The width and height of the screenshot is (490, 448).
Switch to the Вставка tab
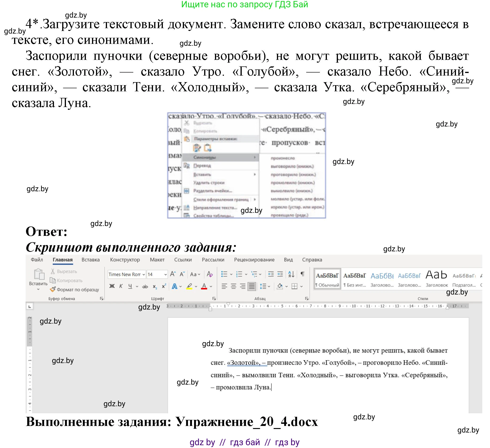91,260
